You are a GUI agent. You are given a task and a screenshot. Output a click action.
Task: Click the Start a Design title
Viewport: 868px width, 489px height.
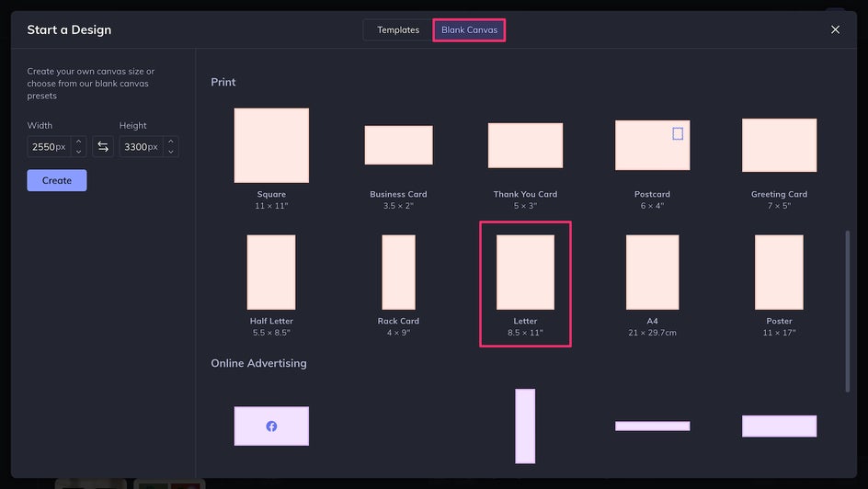click(x=69, y=29)
